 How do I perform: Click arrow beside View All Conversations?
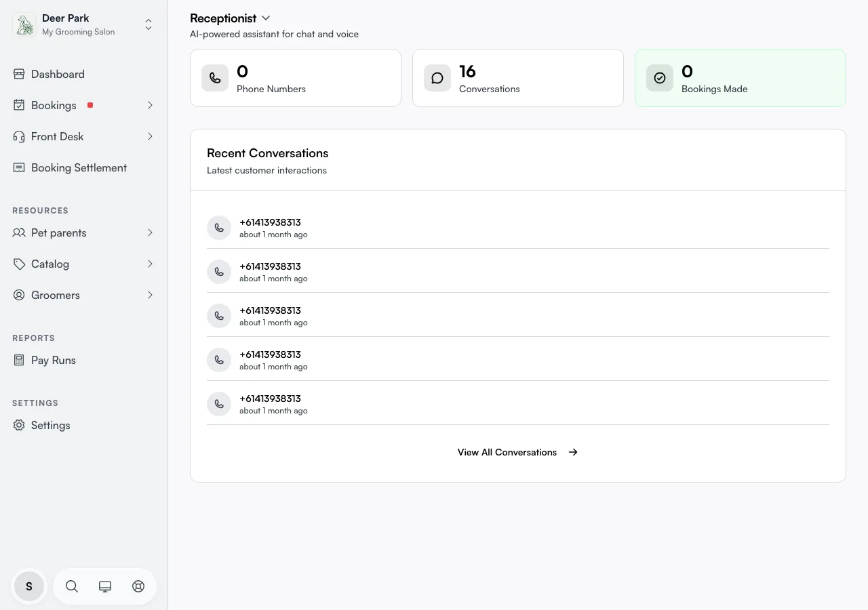click(x=573, y=452)
